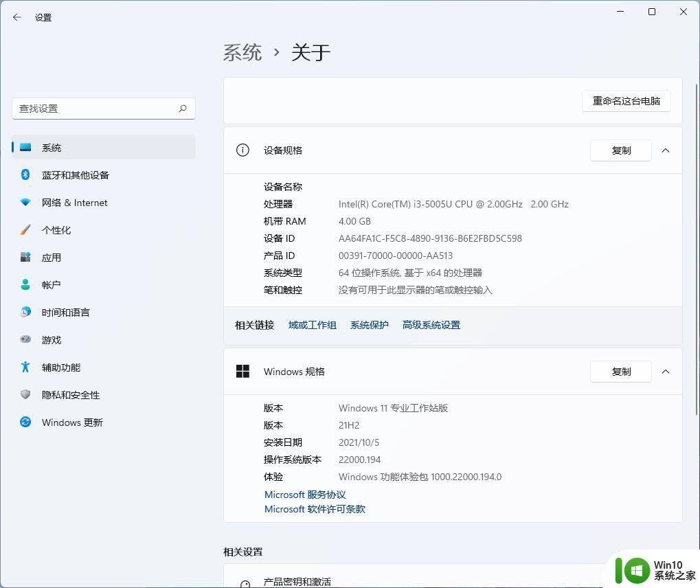Open Bluetooth and other devices icon
Screen dimensions: 700x588
[x=25, y=175]
